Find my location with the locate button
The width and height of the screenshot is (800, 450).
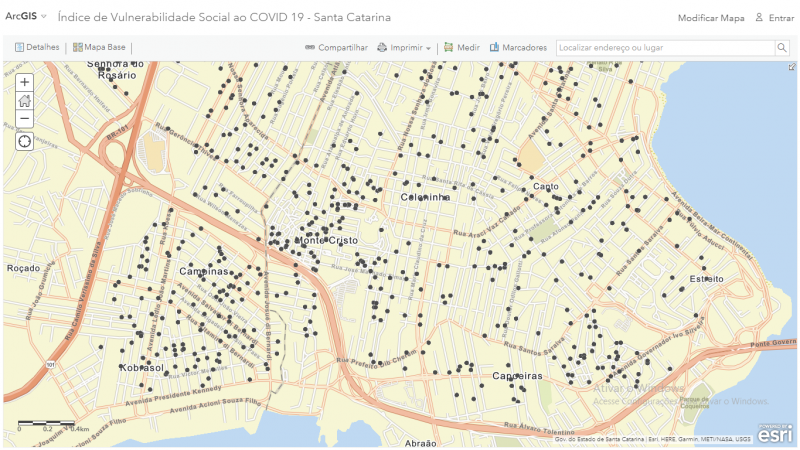pos(24,141)
